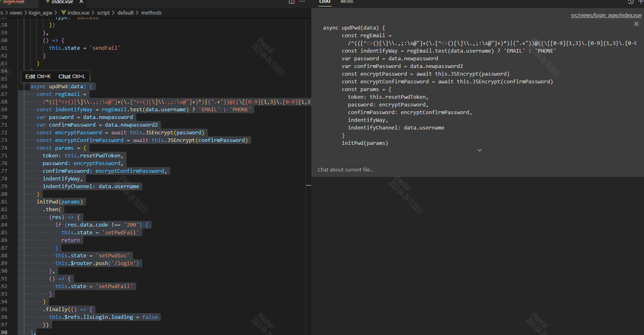Close the index.vue tab
This screenshot has width=644, height=335.
click(x=81, y=2)
